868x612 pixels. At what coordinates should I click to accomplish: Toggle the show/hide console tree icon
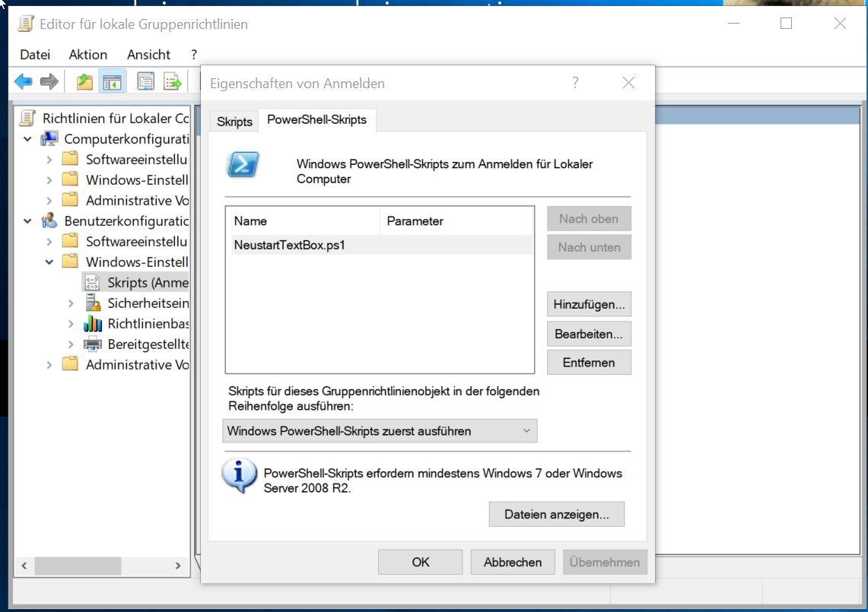(x=112, y=82)
